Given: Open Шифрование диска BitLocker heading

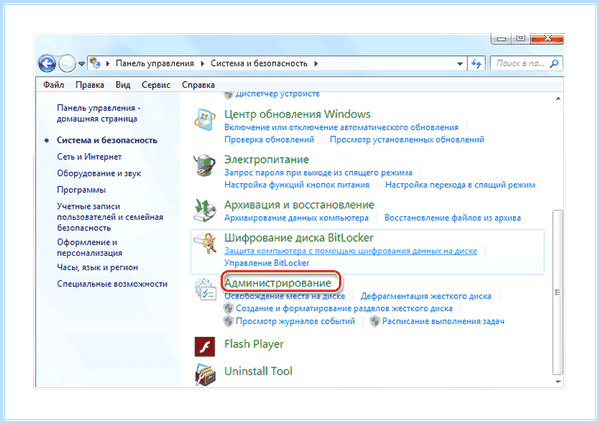Looking at the screenshot, I should (x=299, y=238).
